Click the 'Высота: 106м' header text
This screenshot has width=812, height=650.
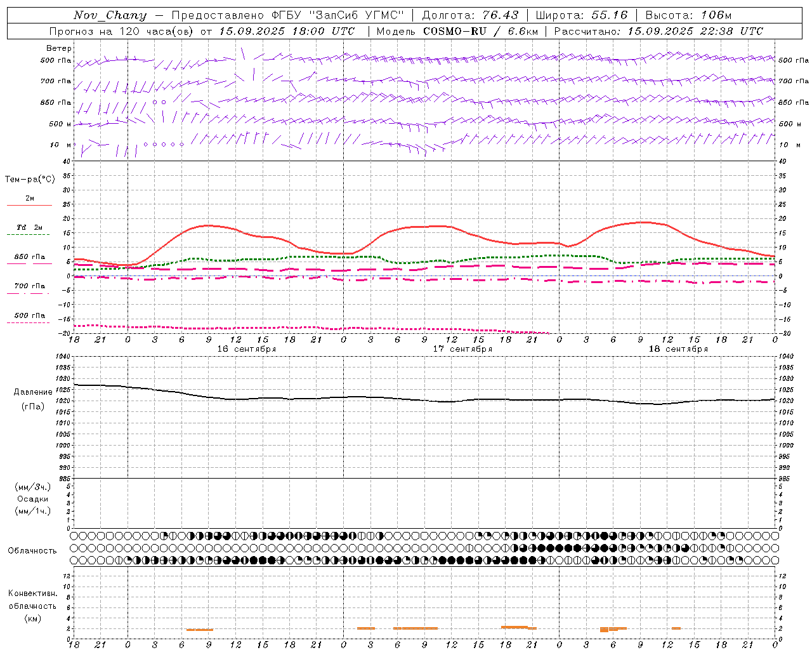pos(688,15)
